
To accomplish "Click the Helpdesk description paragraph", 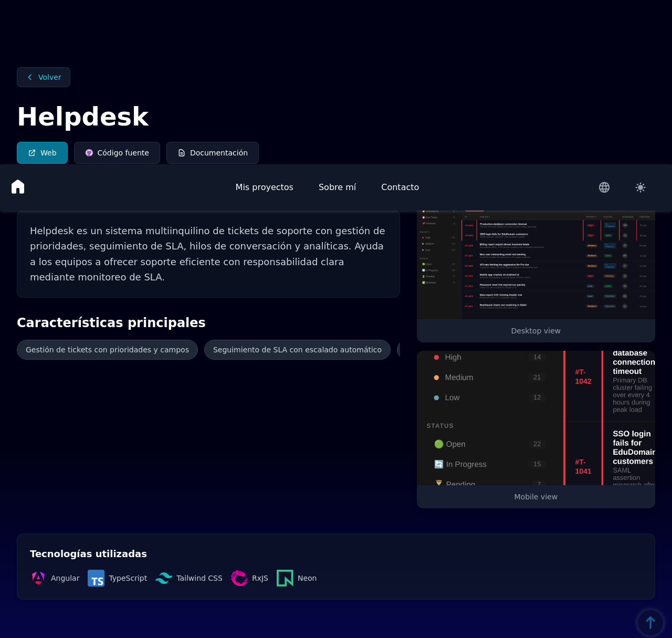I will 208,254.
